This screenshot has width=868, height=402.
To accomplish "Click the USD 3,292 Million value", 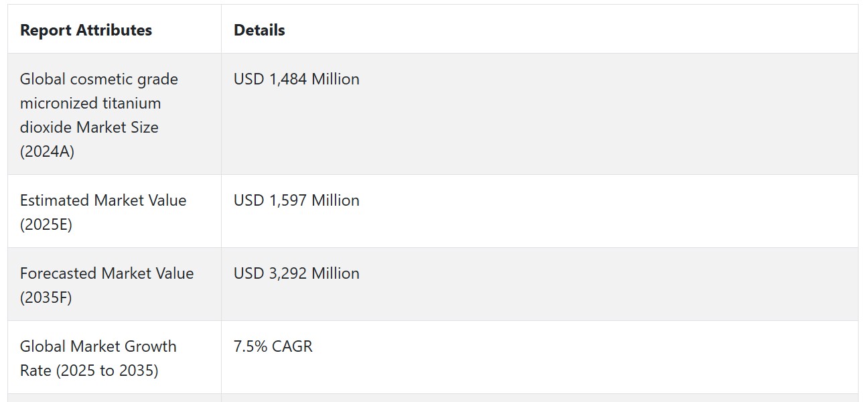I will point(296,273).
